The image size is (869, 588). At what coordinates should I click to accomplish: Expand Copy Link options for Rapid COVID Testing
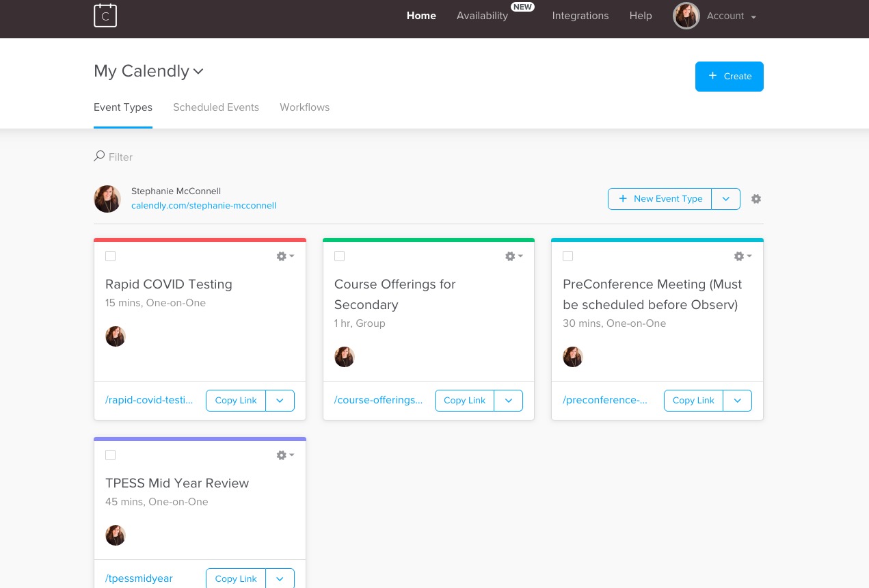coord(280,401)
